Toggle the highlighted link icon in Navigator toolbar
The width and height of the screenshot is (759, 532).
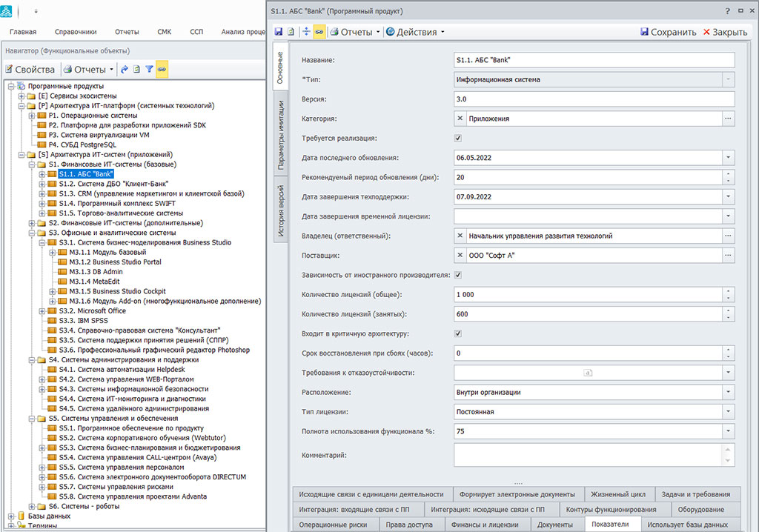point(162,70)
